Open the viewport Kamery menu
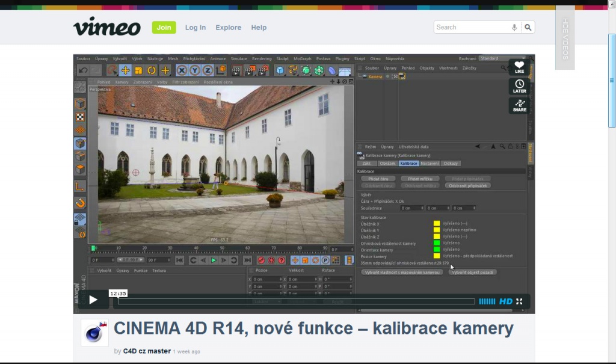Viewport: 616px width, 364px height. coord(122,82)
